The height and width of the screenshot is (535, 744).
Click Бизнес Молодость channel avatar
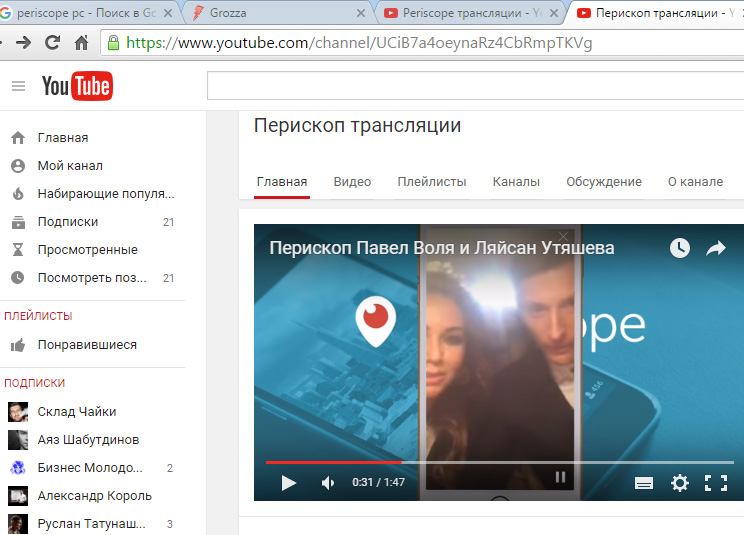pyautogui.click(x=18, y=468)
